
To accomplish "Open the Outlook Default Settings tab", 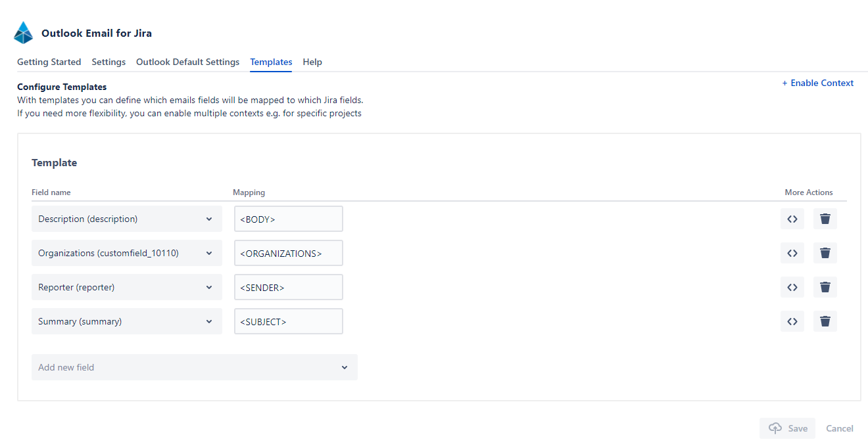I will [x=187, y=62].
